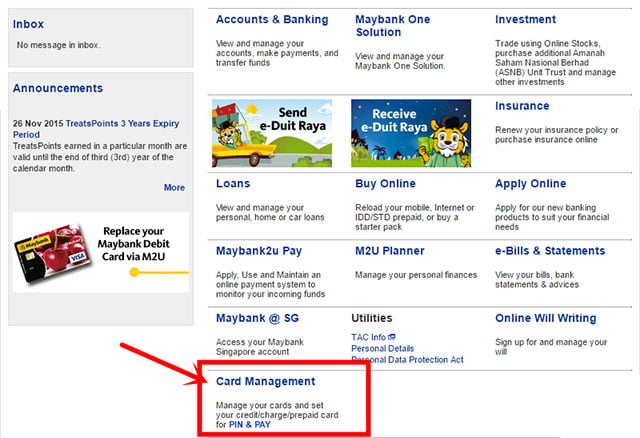The height and width of the screenshot is (438, 640).
Task: Click 'Apply, Use and Maintain an online payment' text
Action: (270, 285)
